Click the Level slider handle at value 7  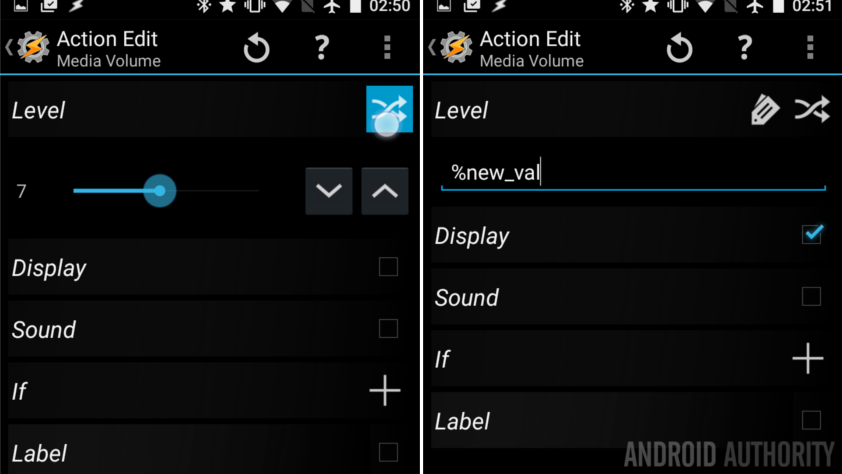159,191
